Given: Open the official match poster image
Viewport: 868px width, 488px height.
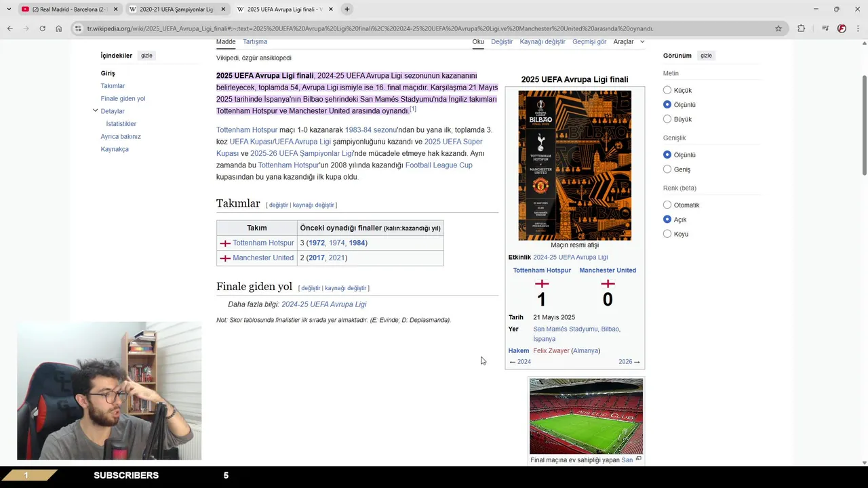Looking at the screenshot, I should tap(575, 165).
